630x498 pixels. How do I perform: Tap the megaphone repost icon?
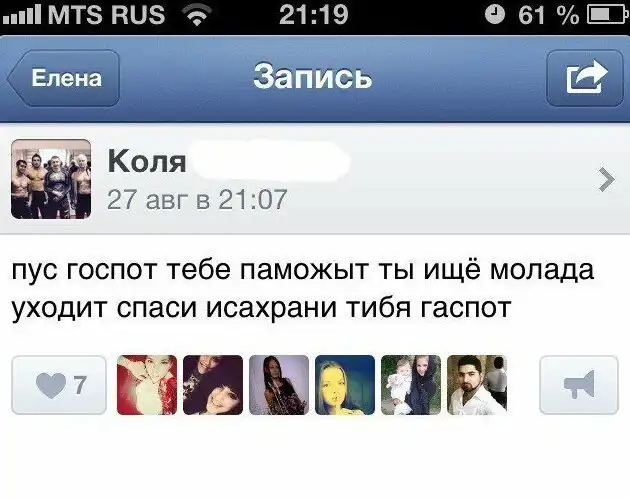tap(579, 385)
